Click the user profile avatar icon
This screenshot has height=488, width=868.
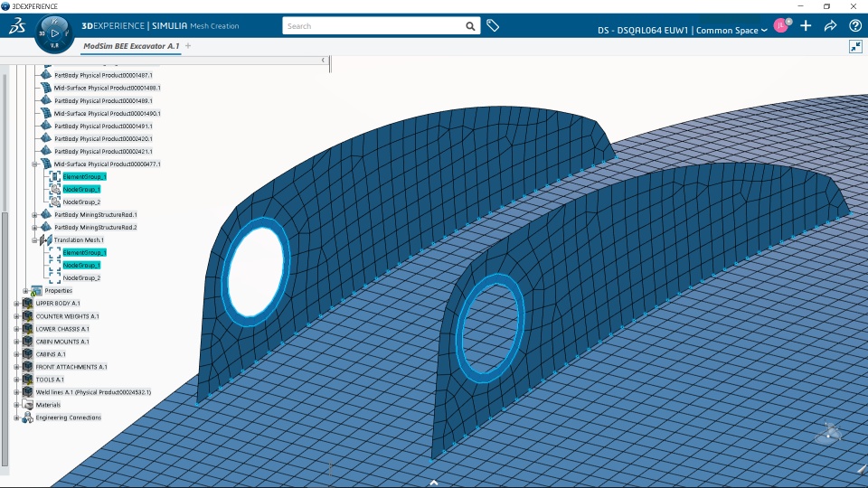[781, 25]
